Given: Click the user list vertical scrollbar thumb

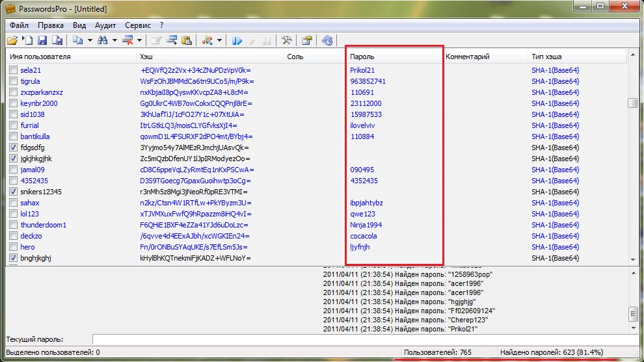Looking at the screenshot, I should (632, 103).
